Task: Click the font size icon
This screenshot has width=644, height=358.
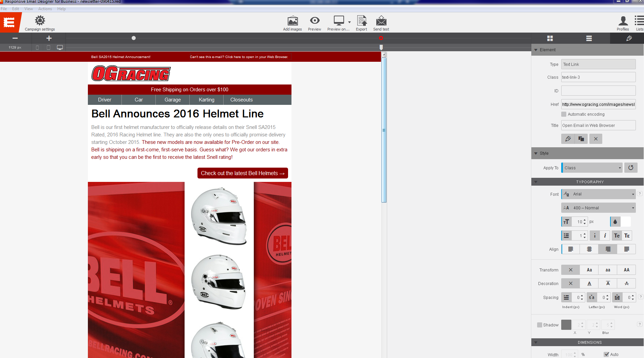Action: pyautogui.click(x=566, y=222)
